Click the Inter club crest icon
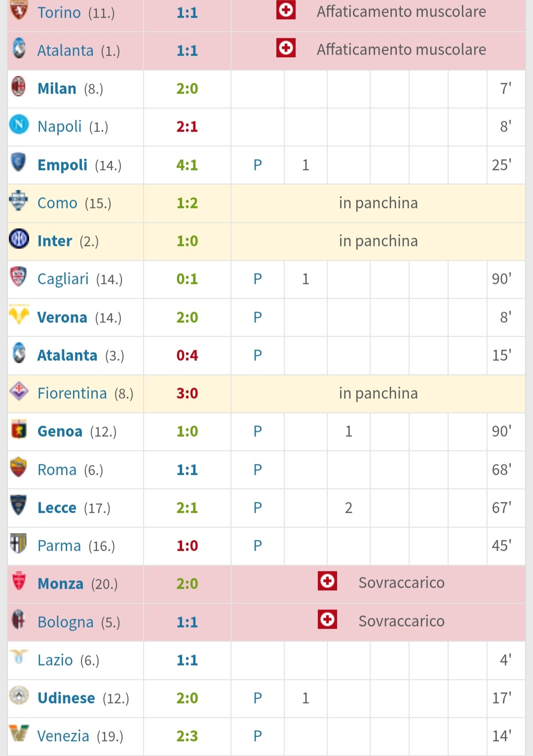This screenshot has height=756, width=533. tap(19, 239)
